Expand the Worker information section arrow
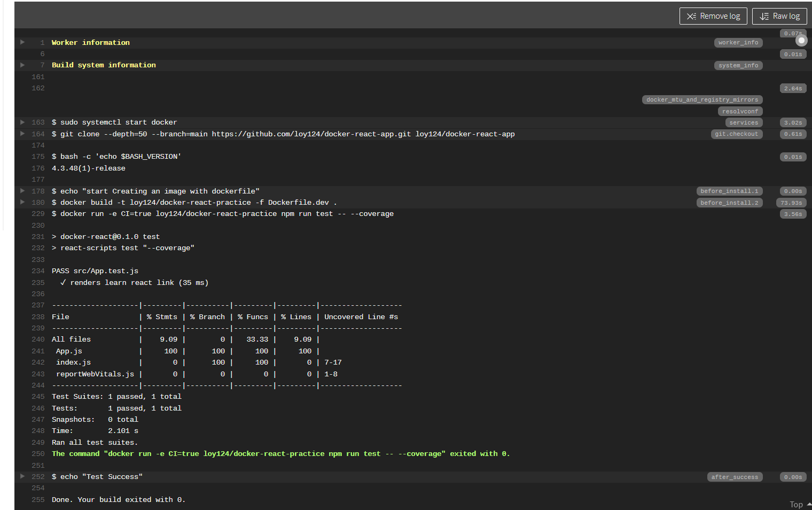The width and height of the screenshot is (812, 510). [22, 42]
